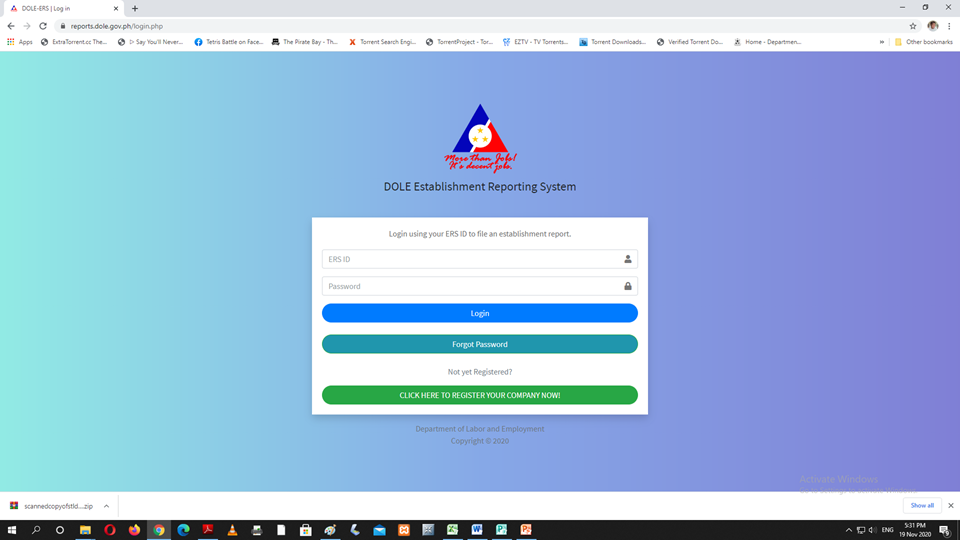The height and width of the screenshot is (540, 960).
Task: Open VLC media player from taskbar
Action: coord(232,530)
